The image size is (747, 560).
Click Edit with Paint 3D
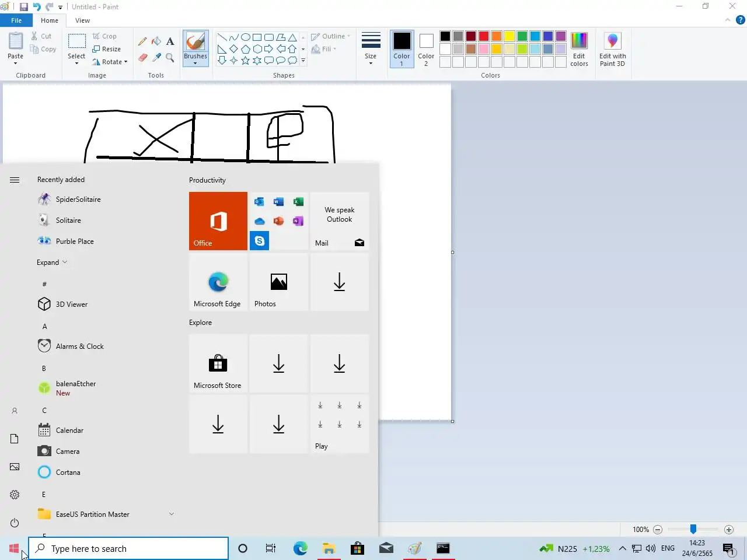tap(612, 50)
